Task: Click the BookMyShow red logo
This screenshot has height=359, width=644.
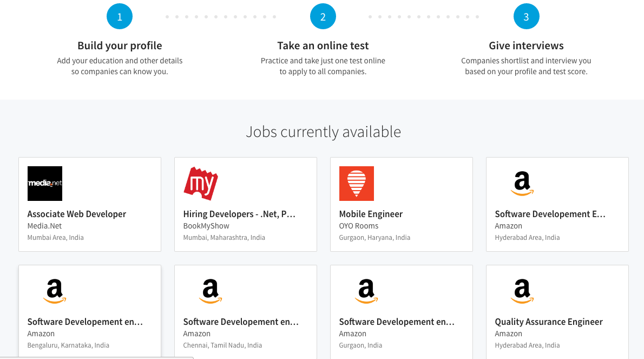Action: (201, 184)
